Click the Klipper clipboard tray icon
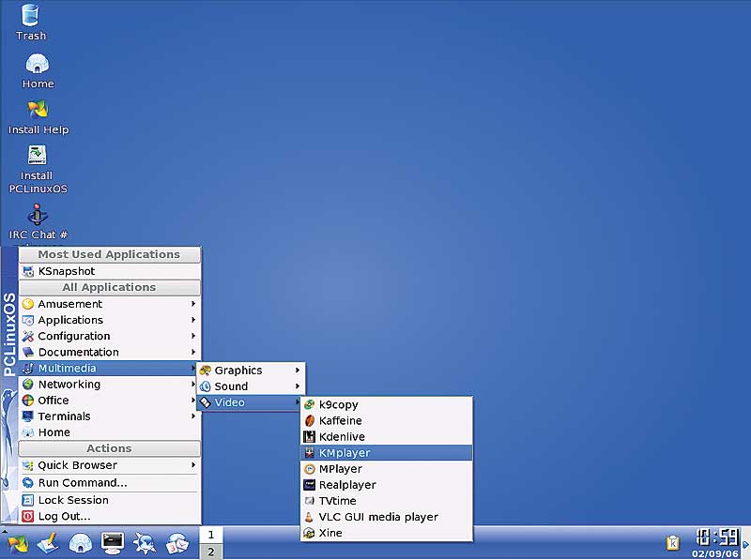751x560 pixels. [673, 543]
